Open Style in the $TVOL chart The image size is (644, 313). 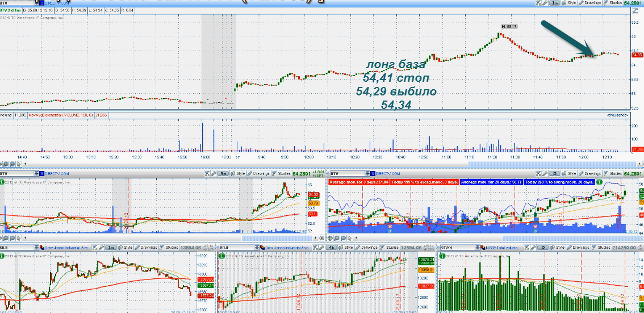[x=557, y=247]
